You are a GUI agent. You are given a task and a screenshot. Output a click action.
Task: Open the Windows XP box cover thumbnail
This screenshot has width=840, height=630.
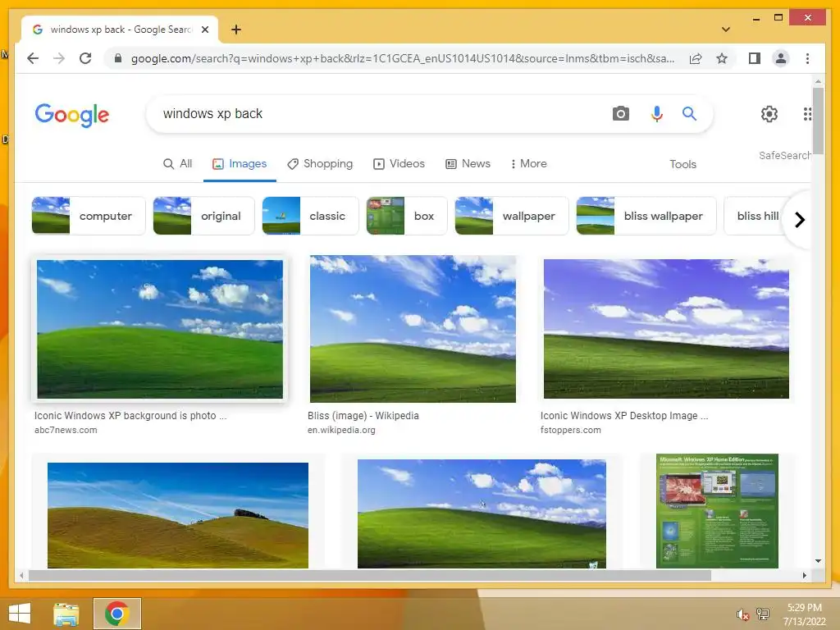click(717, 511)
